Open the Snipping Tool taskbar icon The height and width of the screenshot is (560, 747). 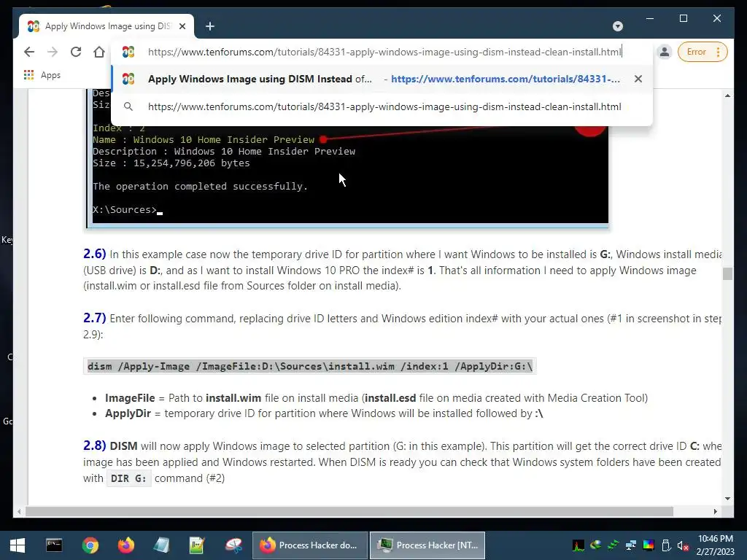(233, 545)
